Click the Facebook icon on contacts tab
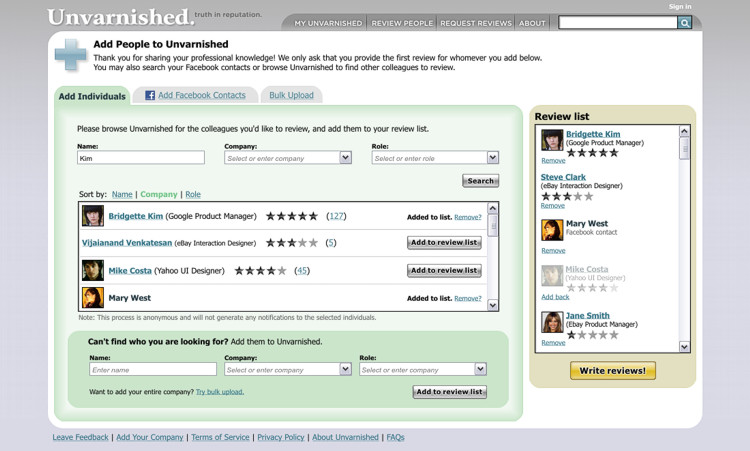 coord(150,95)
